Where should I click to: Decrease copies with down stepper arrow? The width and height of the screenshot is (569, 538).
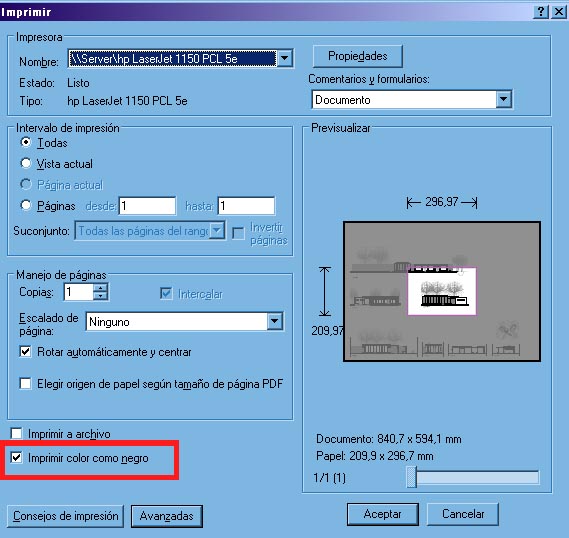coord(100,296)
